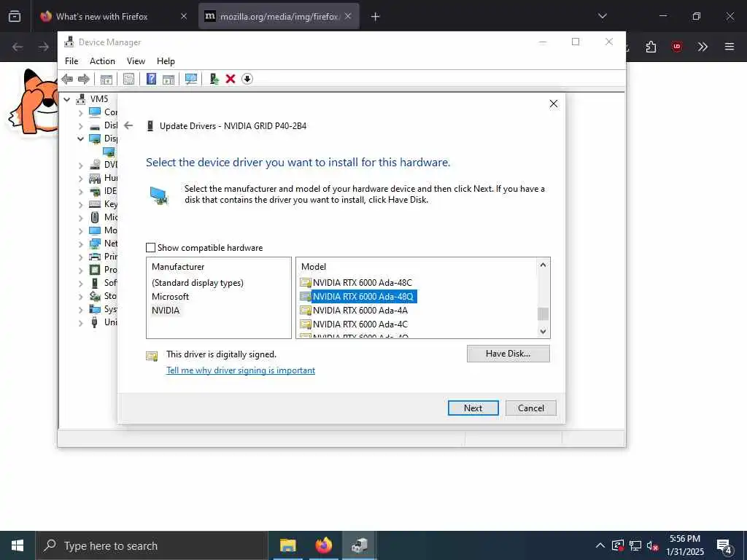Viewport: 747px width, 560px height.
Task: Select NVIDIA in the Manufacturer list
Action: pos(166,311)
